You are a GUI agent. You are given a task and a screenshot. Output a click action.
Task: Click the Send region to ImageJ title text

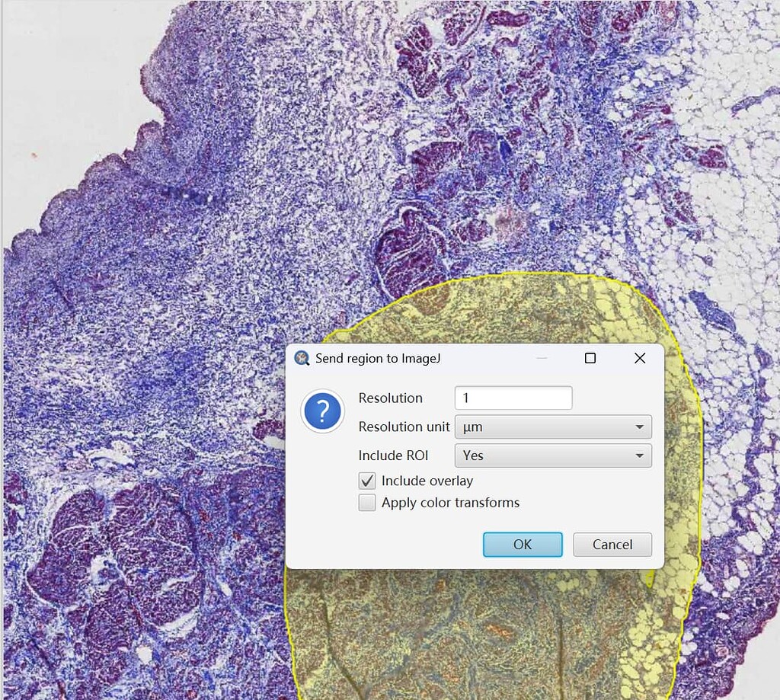(380, 358)
